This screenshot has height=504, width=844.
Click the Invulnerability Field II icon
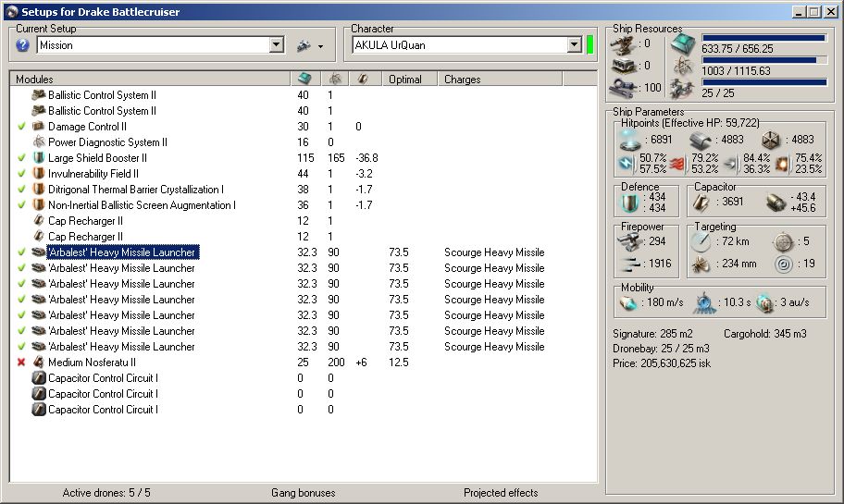[x=38, y=173]
